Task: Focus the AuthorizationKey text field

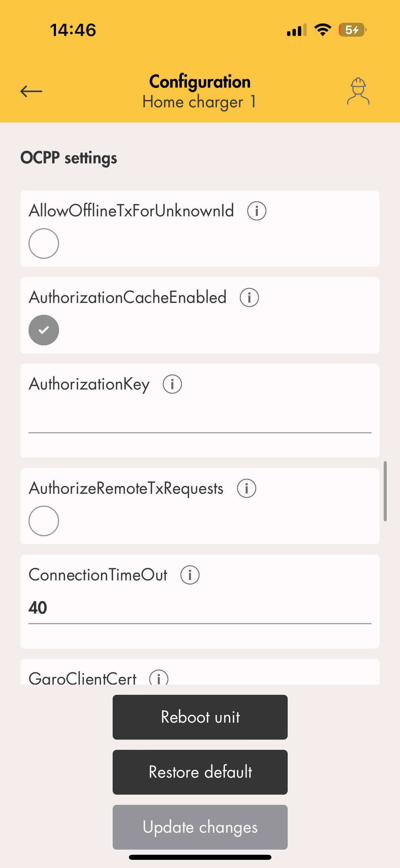Action: tap(200, 421)
